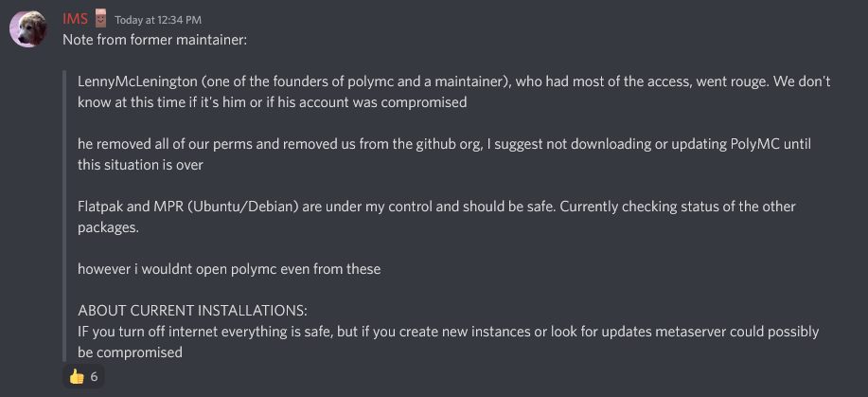This screenshot has height=397, width=868.
Task: Click the line starting 'he removed all of our perms'
Action: (445, 144)
